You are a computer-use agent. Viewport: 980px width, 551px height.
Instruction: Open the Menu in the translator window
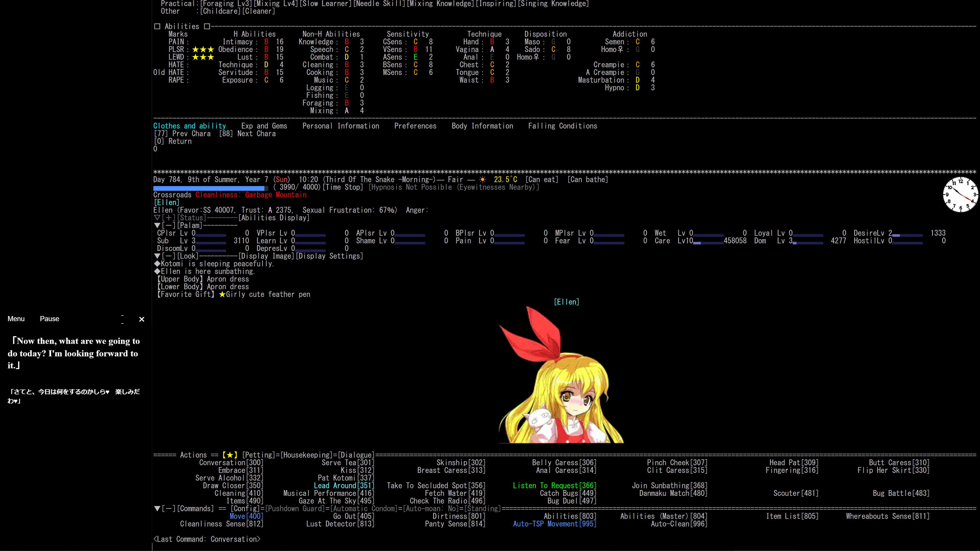pyautogui.click(x=16, y=319)
